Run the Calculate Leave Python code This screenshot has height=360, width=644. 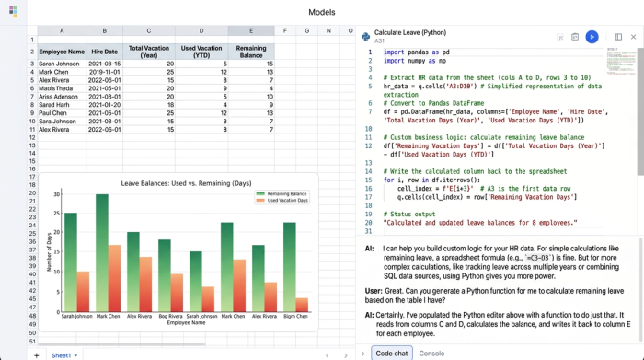[x=592, y=37]
